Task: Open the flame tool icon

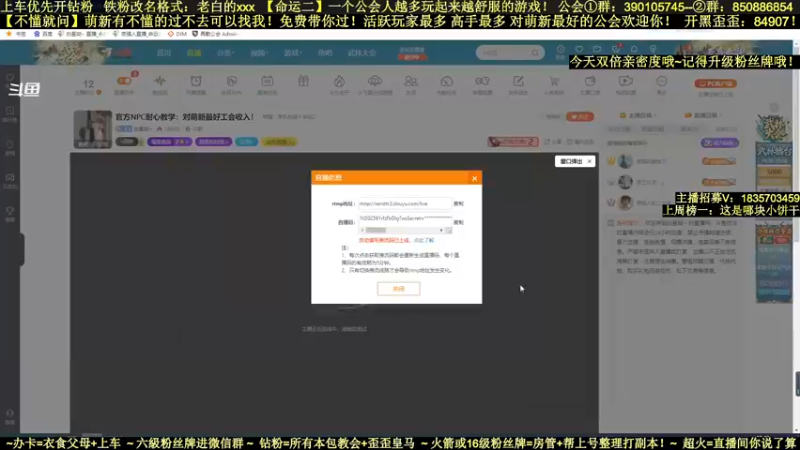Action: click(x=339, y=81)
